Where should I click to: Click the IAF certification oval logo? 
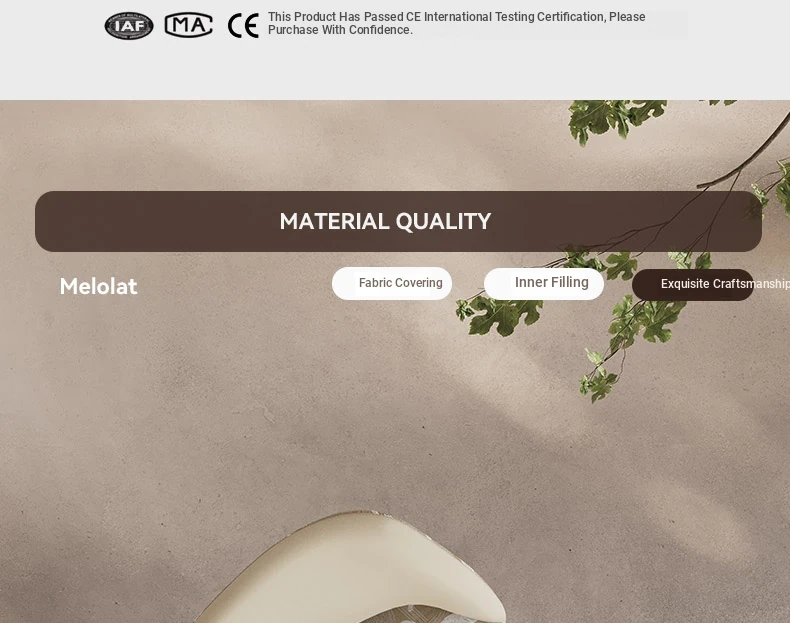129,26
